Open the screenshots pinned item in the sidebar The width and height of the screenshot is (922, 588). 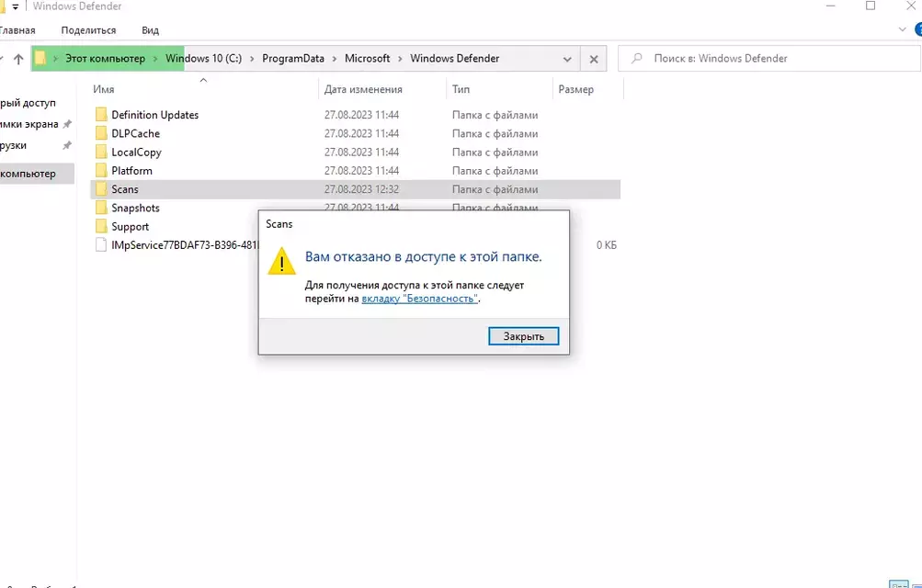pyautogui.click(x=28, y=124)
